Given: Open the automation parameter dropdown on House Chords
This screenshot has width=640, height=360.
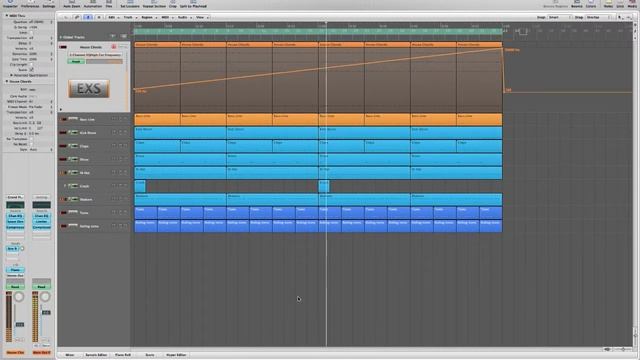Looking at the screenshot, I should (x=96, y=55).
